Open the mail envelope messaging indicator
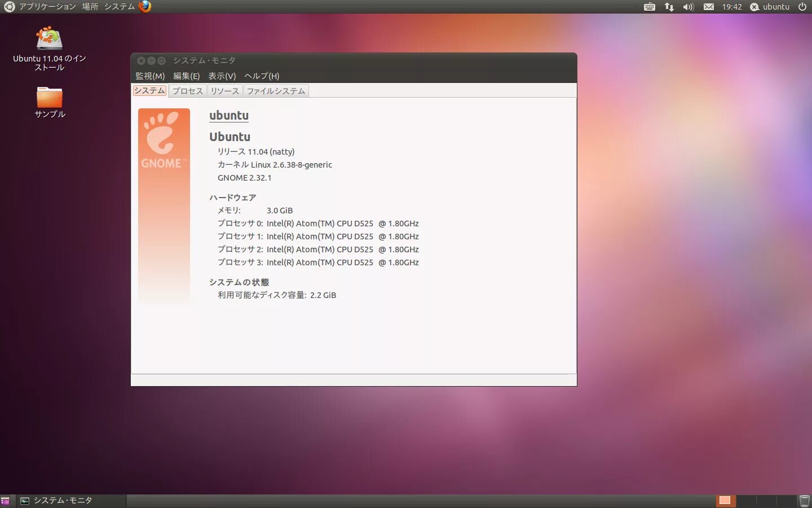Screen dimensions: 812x508 pyautogui.click(x=709, y=7)
